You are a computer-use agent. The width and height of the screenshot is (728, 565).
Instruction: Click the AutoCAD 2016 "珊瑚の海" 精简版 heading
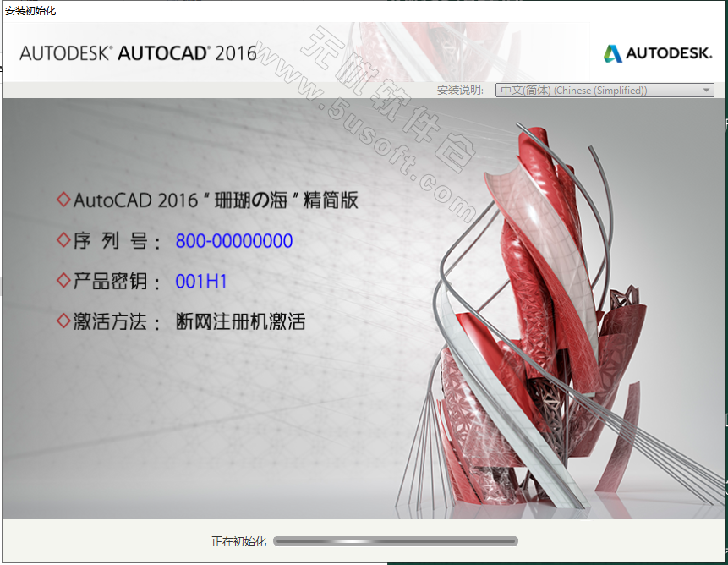tap(216, 200)
